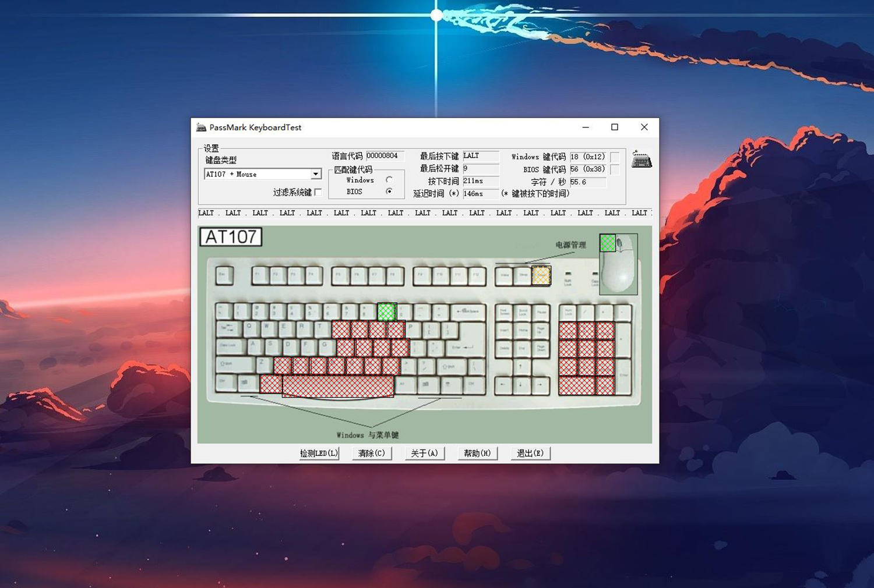The height and width of the screenshot is (588, 874).
Task: Click the 检测LED(L) button
Action: pos(319,453)
